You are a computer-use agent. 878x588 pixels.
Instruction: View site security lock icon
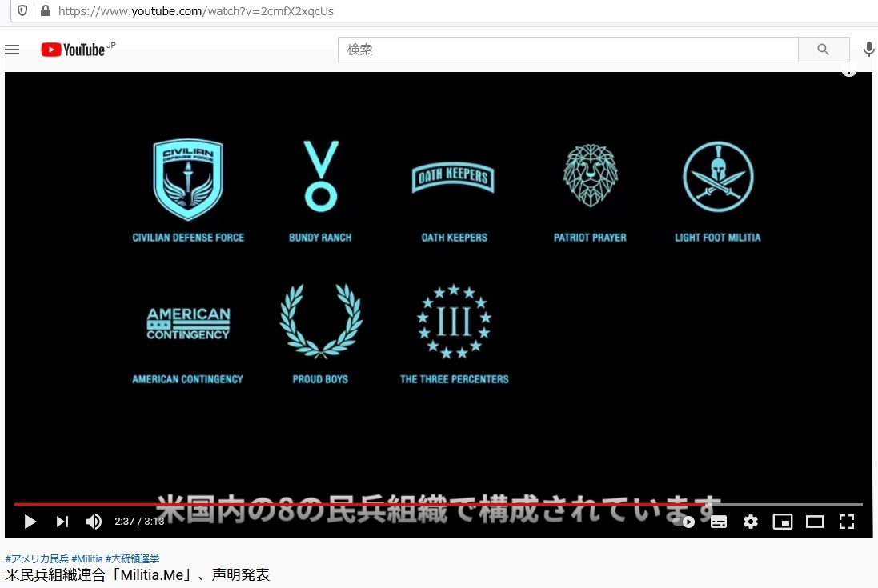[46, 10]
